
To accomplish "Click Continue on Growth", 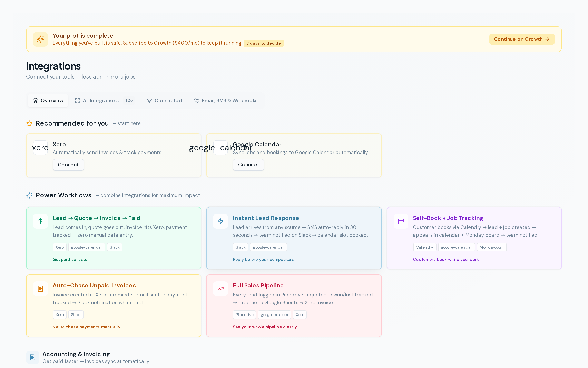I will (522, 39).
